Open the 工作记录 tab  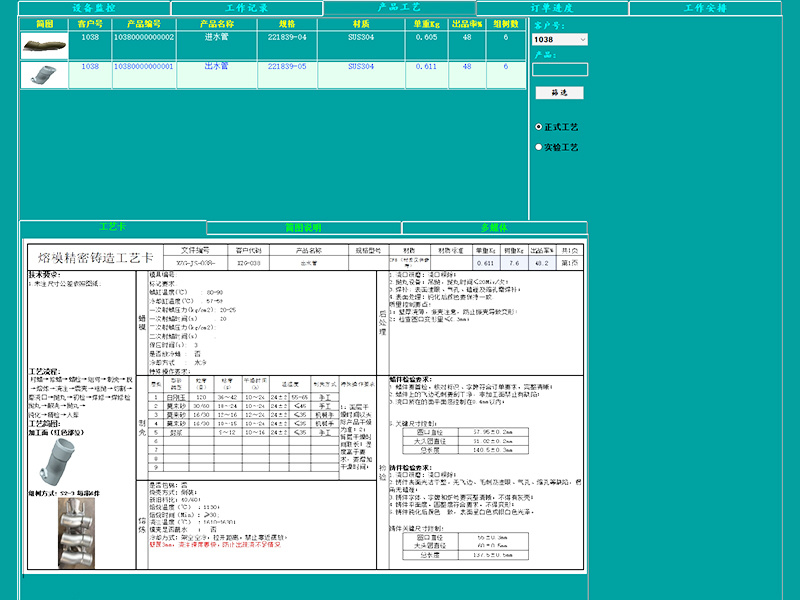(x=247, y=8)
